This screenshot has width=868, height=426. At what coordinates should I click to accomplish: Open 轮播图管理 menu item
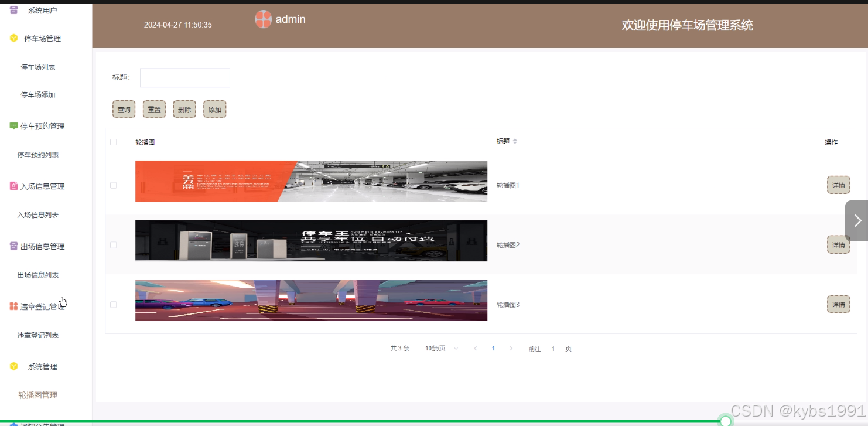[38, 396]
